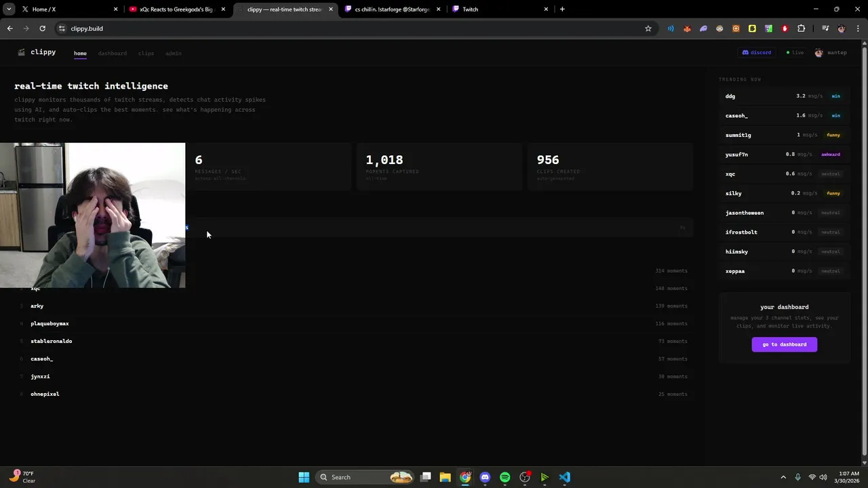Viewport: 868px width, 488px height.
Task: Click the taskbar Search box
Action: click(366, 477)
